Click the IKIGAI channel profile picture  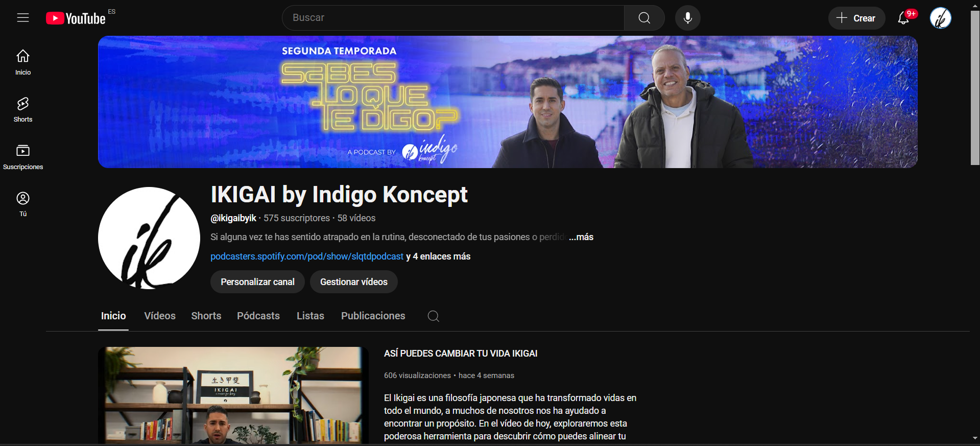click(x=149, y=238)
